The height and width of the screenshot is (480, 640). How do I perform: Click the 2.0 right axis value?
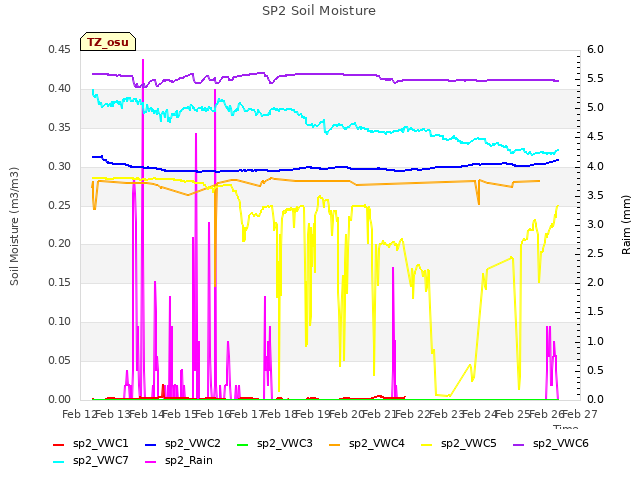coord(596,282)
